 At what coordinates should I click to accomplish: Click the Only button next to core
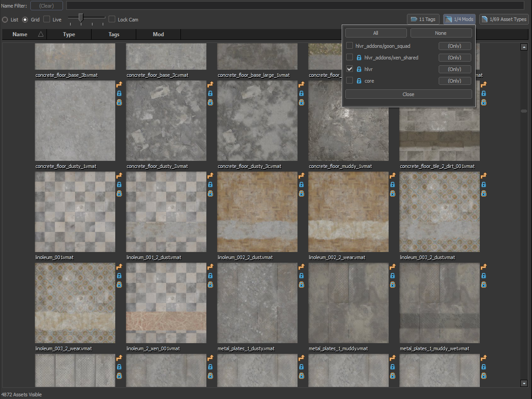coord(455,80)
